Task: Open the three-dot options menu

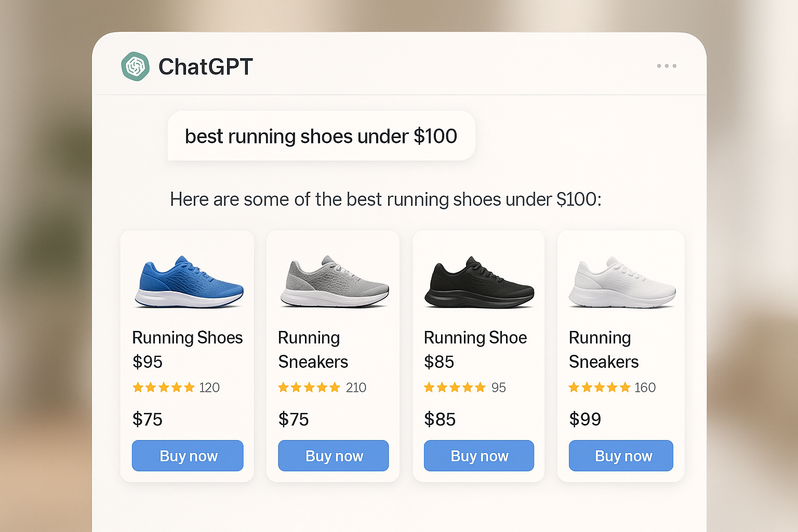Action: click(x=666, y=65)
